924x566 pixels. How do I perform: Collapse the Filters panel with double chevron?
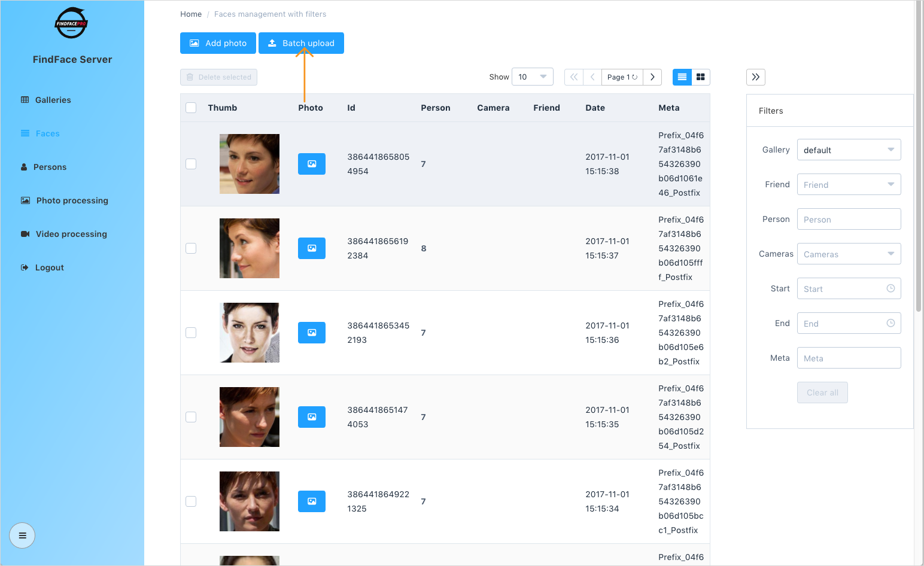(756, 77)
